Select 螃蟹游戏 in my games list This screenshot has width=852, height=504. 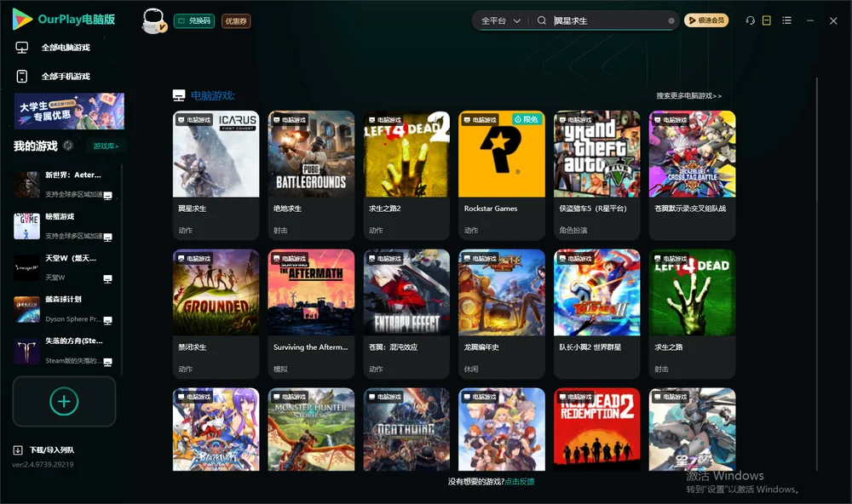pyautogui.click(x=64, y=226)
